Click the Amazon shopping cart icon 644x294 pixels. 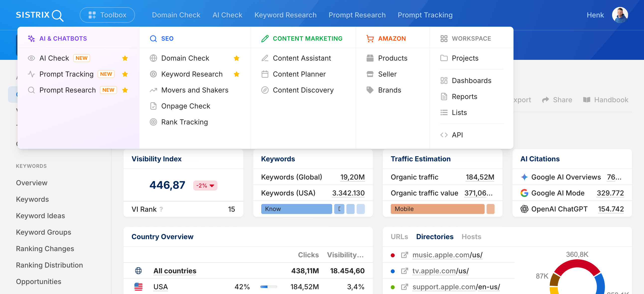(x=370, y=39)
